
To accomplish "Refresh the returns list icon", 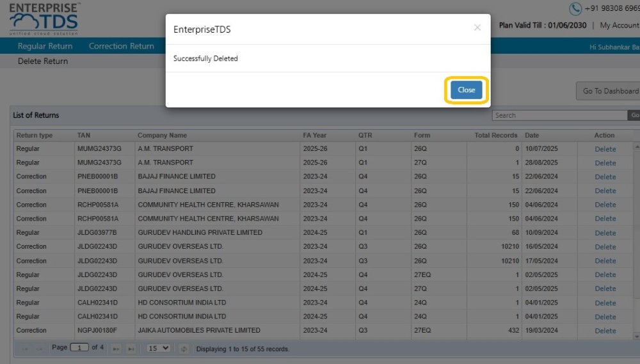I will 184,349.
